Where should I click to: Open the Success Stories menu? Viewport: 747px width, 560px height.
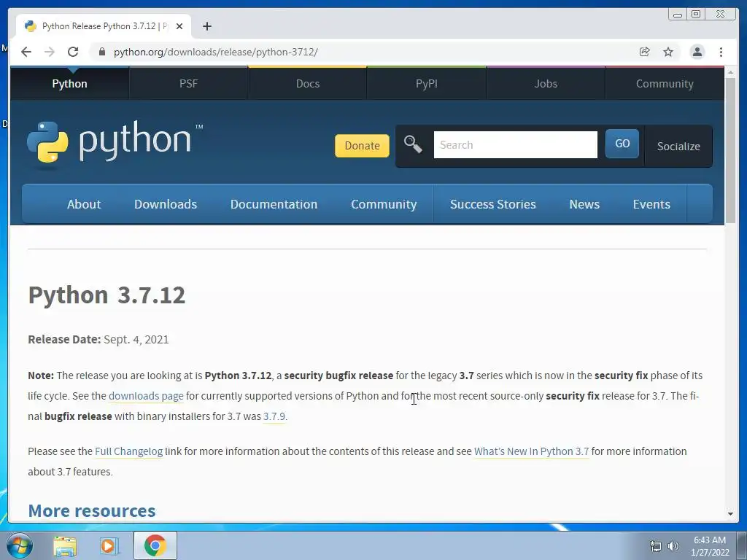pos(493,204)
